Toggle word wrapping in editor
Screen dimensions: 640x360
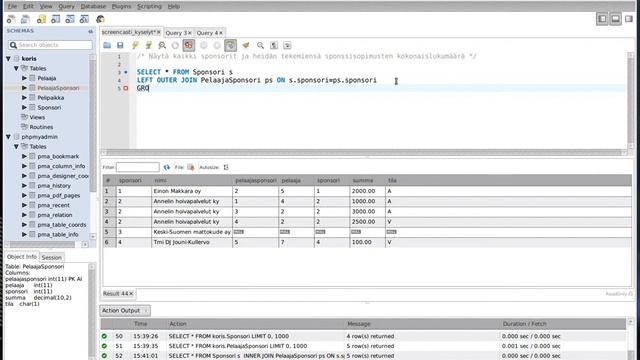point(287,45)
